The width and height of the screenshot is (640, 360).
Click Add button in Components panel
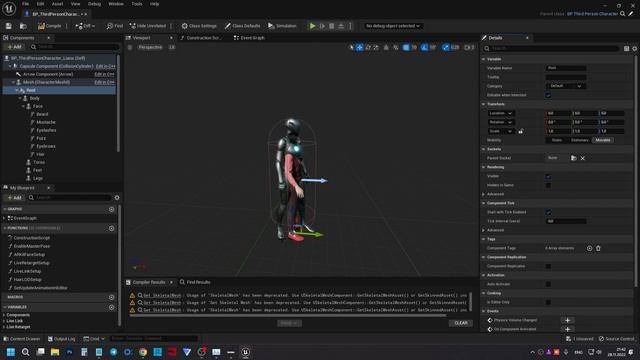(x=14, y=47)
